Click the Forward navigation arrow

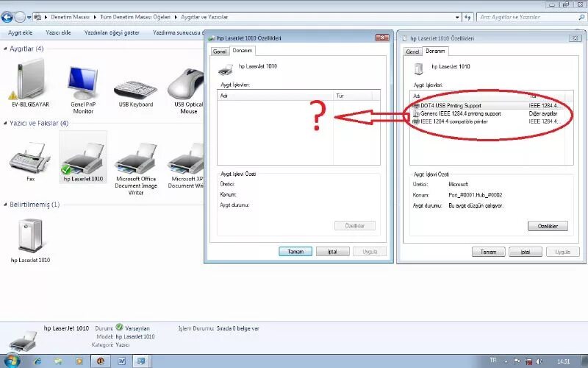[20, 17]
